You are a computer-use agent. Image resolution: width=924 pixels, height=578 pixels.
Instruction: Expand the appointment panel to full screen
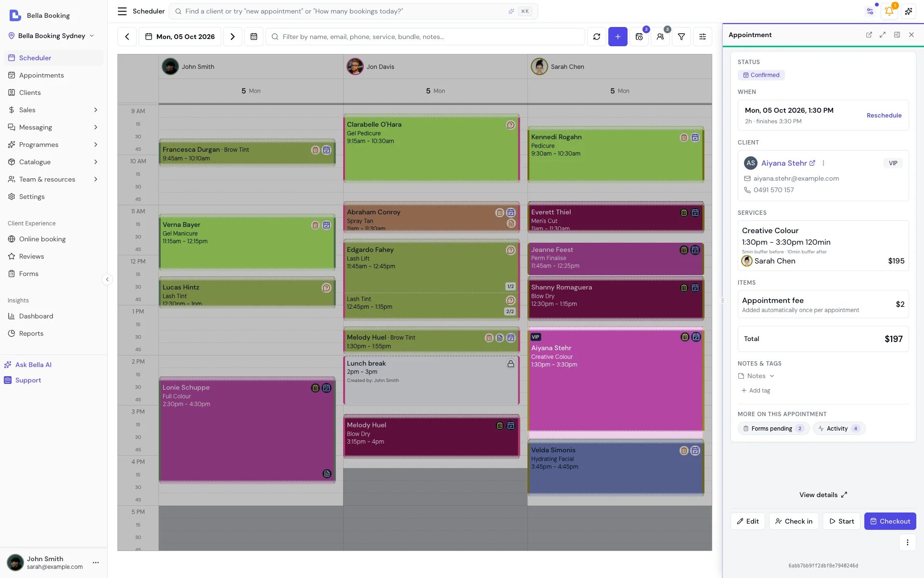click(883, 35)
